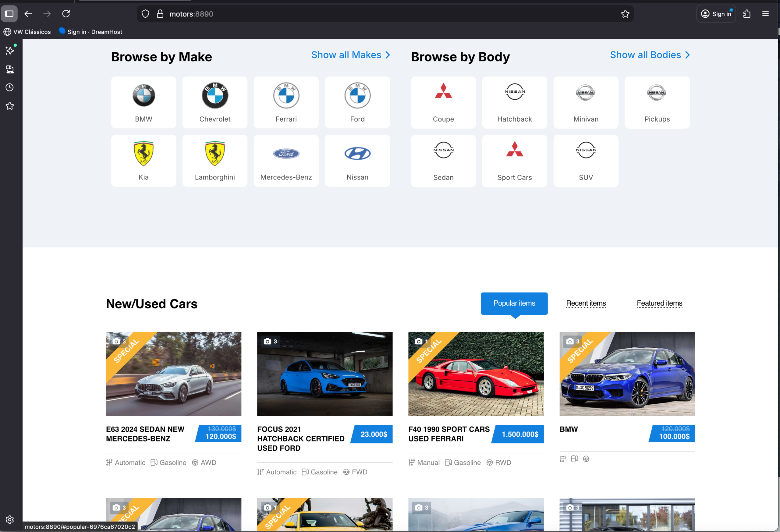Click the tracking protection shield icon
The image size is (780, 532).
[145, 14]
